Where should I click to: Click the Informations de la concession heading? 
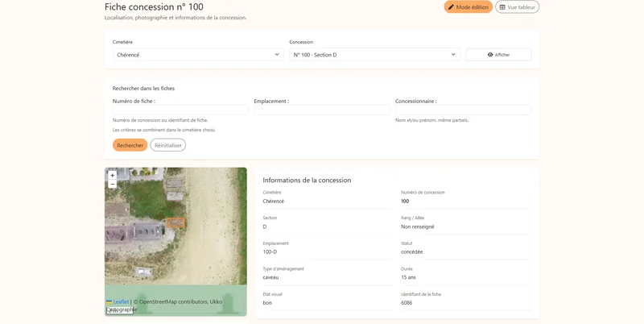coord(307,180)
